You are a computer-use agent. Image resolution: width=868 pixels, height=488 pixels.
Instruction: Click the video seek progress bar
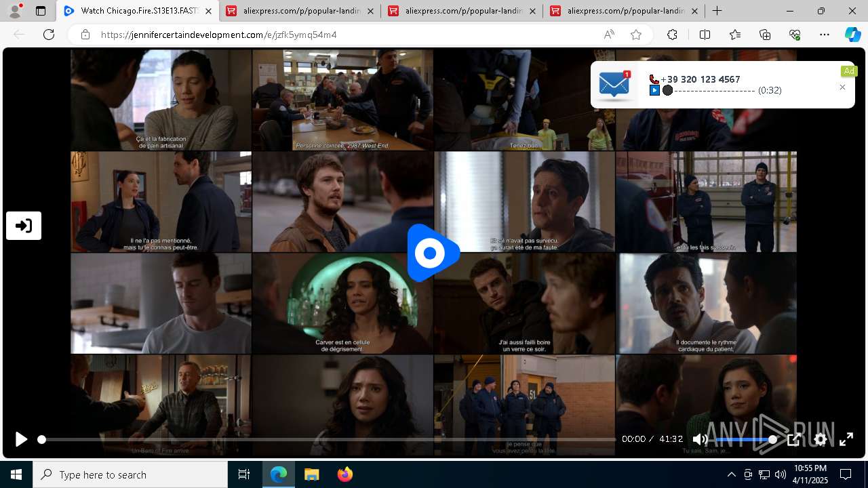tap(328, 439)
